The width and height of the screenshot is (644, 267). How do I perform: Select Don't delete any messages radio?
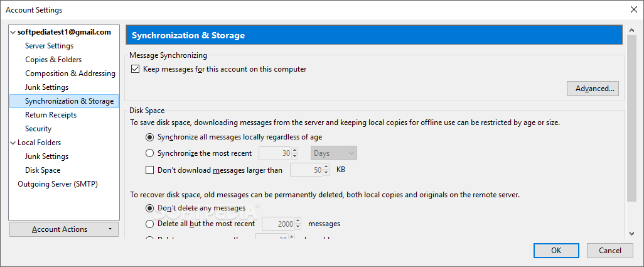point(150,208)
